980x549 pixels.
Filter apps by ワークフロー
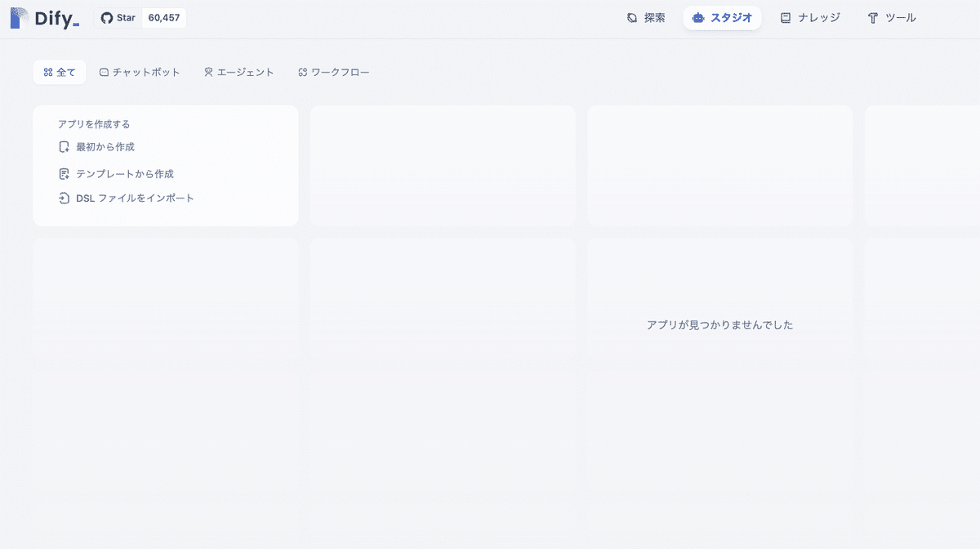334,72
